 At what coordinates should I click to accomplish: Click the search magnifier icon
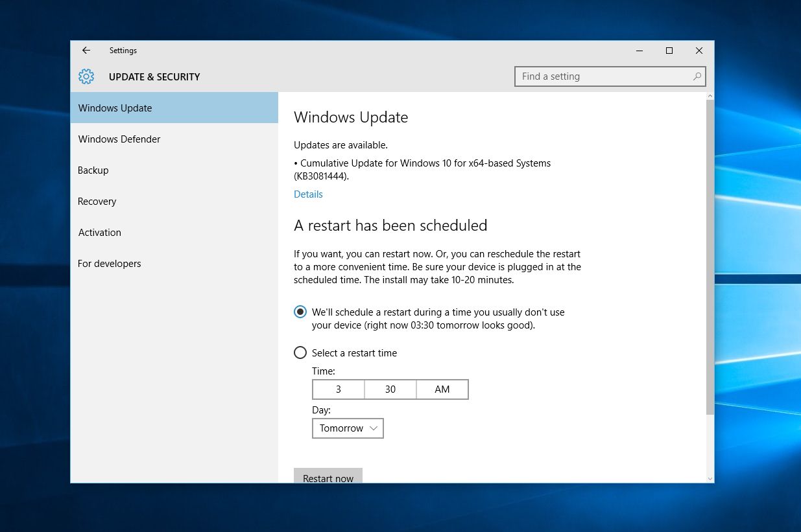[697, 76]
